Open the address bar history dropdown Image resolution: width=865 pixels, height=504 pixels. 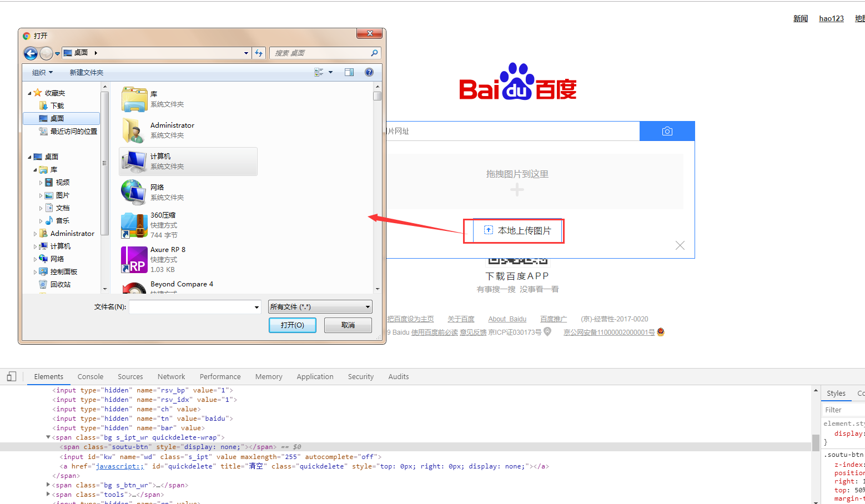[x=247, y=53]
